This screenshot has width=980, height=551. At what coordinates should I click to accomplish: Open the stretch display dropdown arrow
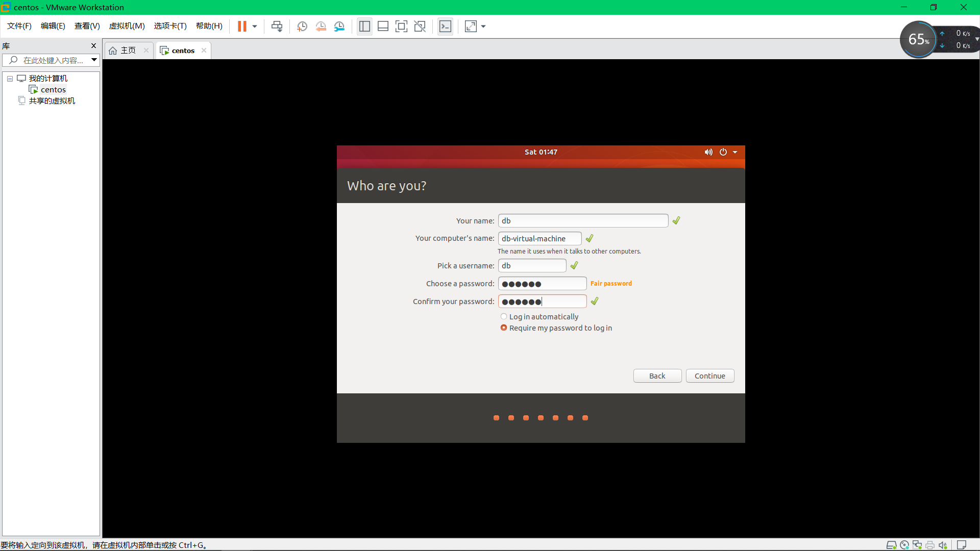483,27
